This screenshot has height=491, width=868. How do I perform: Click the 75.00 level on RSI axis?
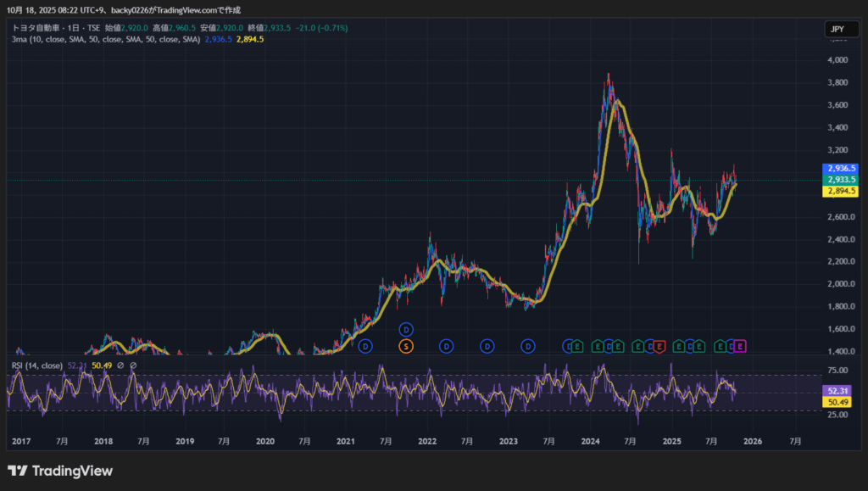click(x=837, y=371)
